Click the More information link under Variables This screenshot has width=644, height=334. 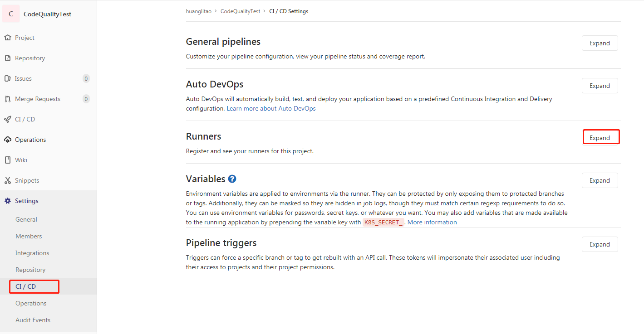point(432,222)
